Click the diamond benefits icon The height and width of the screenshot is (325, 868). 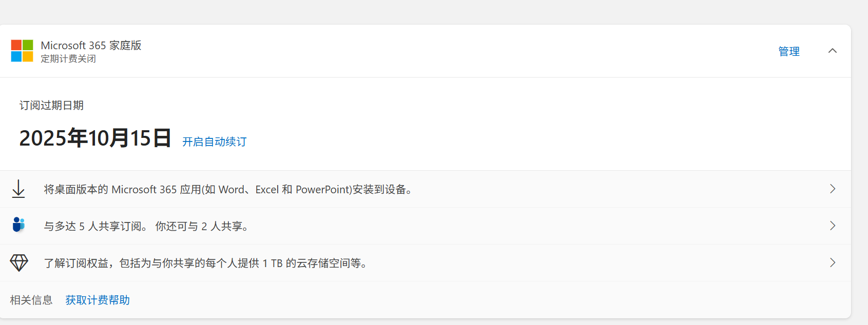(x=19, y=263)
